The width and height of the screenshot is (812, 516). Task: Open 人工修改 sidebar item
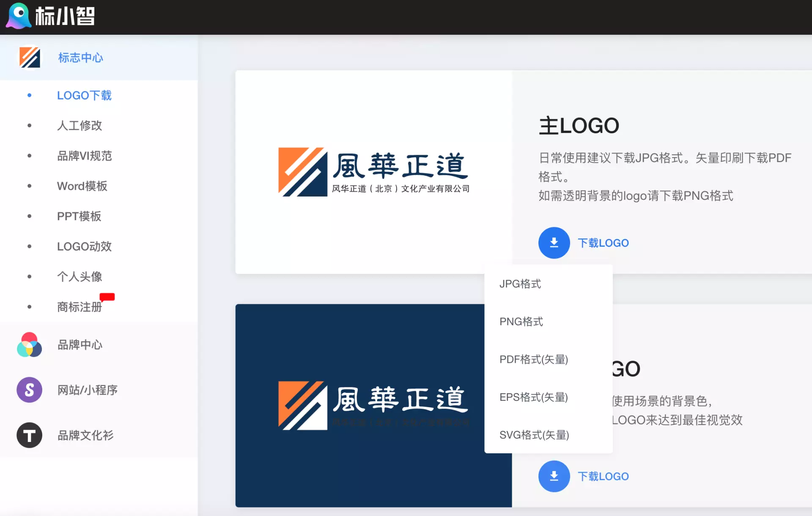tap(80, 125)
